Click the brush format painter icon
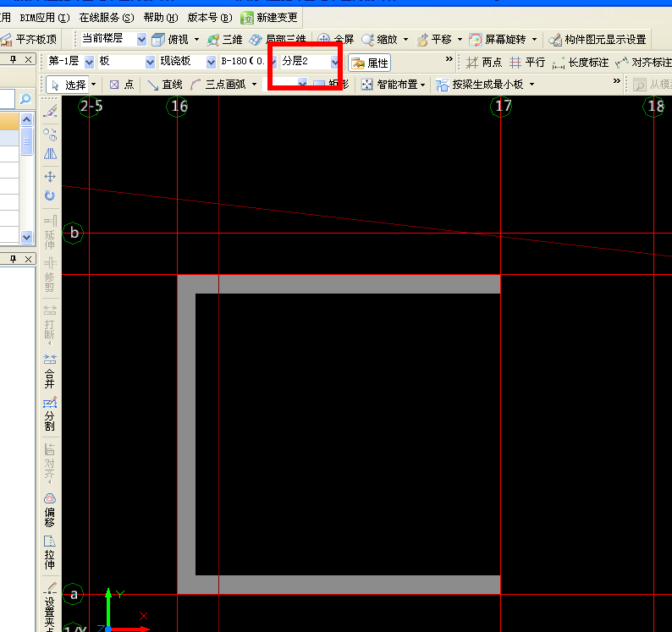The height and width of the screenshot is (632, 672). pos(50,112)
